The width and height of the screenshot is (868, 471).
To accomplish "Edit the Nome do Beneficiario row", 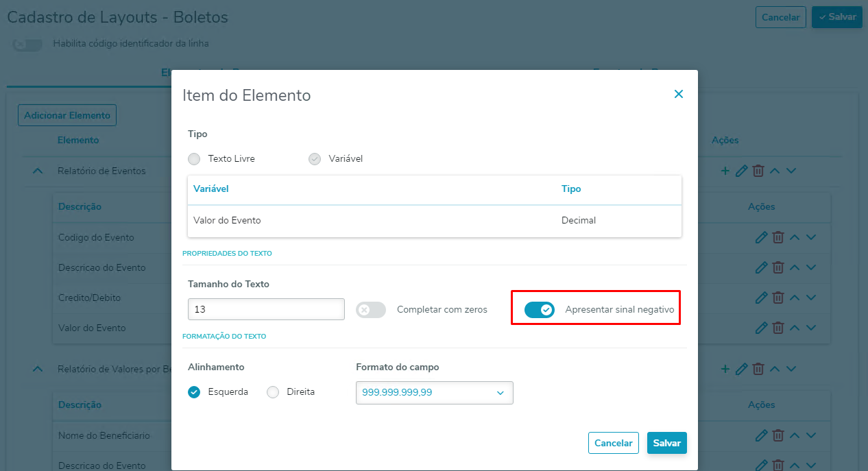I will tap(761, 435).
